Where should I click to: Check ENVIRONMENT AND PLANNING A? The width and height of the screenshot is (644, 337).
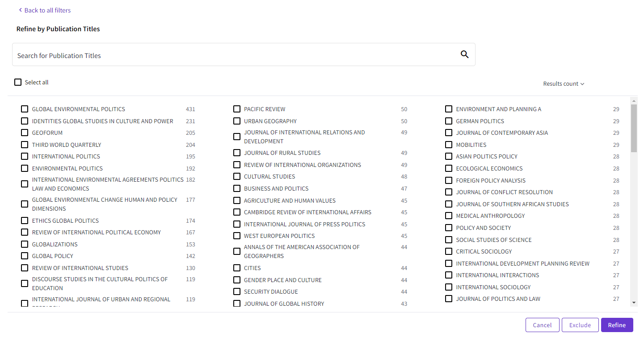449,109
